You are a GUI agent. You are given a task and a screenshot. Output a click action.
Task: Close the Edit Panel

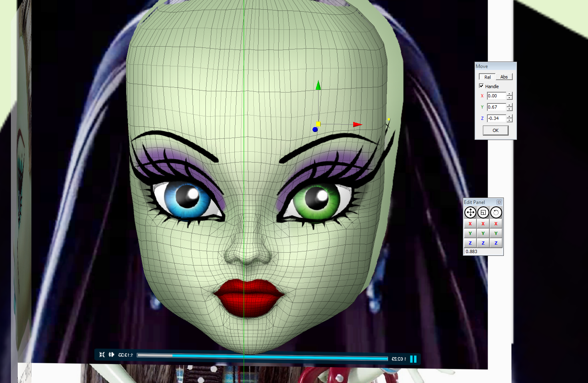(499, 202)
